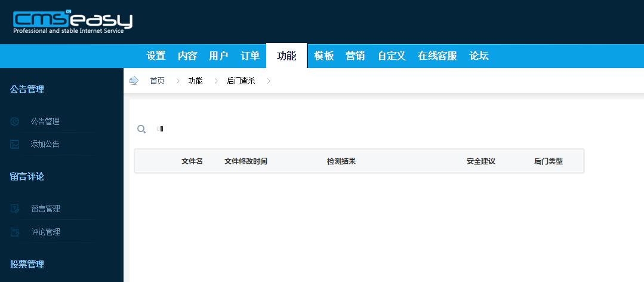
Task: Switch to the 内容 menu
Action: (x=187, y=56)
